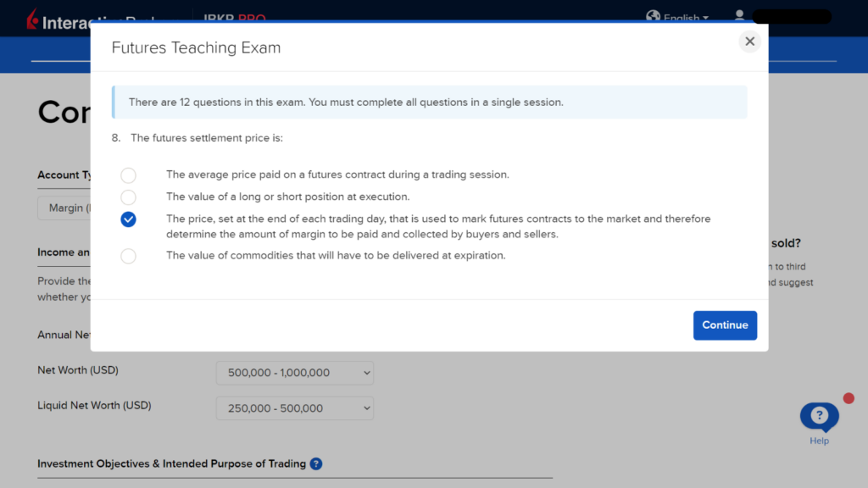This screenshot has width=868, height=488.
Task: Click the Help link text
Action: point(819,441)
